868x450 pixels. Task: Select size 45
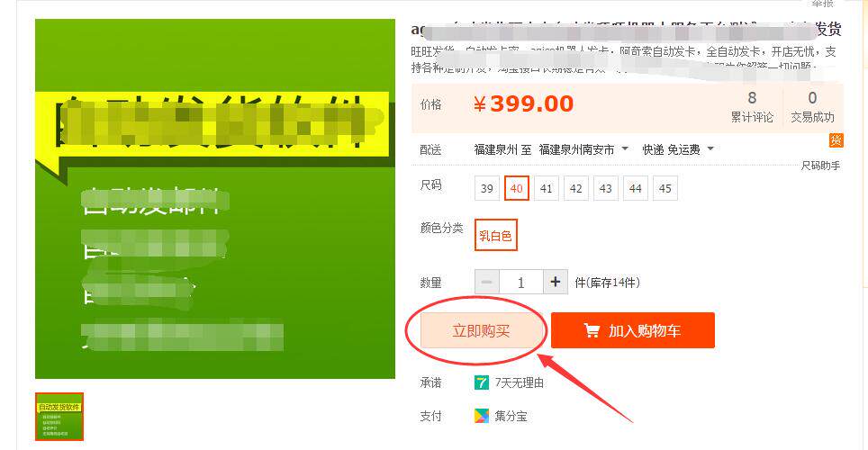pos(665,188)
